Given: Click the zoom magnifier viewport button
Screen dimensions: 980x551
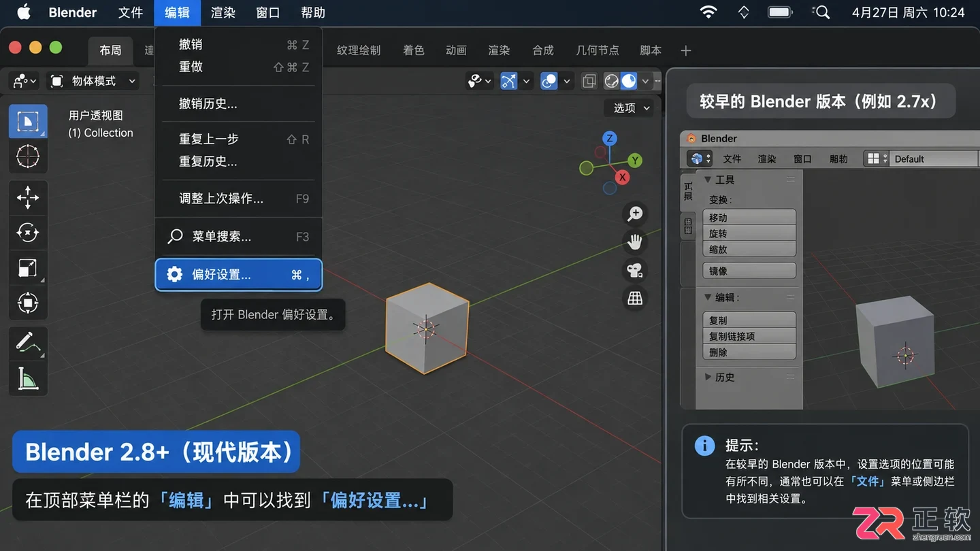Looking at the screenshot, I should coord(635,214).
